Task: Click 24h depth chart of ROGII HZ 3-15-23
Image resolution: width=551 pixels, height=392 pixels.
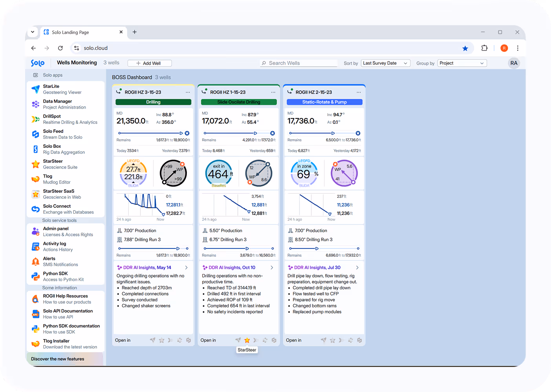Action: coord(140,205)
